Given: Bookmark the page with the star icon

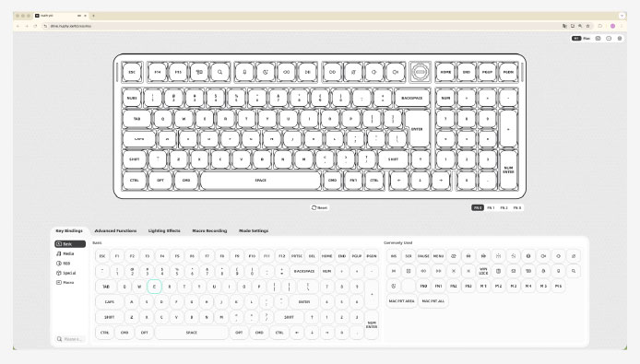Looking at the screenshot, I should pos(587,26).
